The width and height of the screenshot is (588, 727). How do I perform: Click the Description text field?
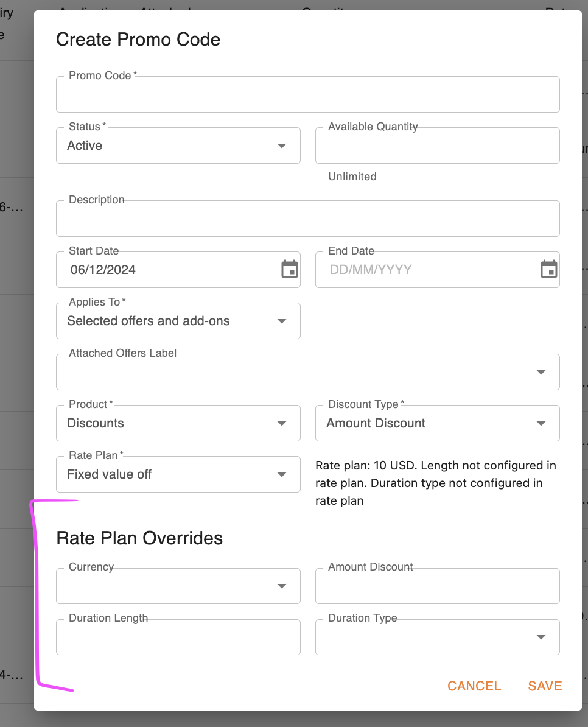pyautogui.click(x=307, y=219)
